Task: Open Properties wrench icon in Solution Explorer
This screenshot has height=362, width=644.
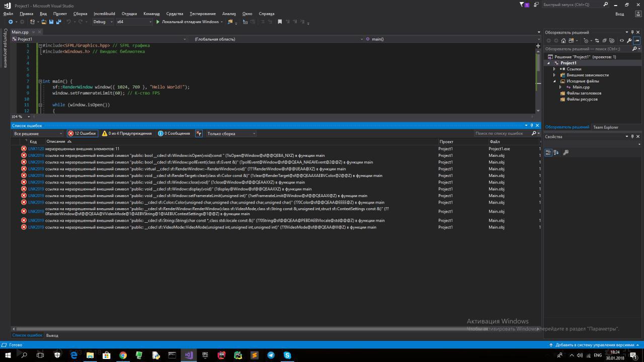Action: tap(629, 41)
